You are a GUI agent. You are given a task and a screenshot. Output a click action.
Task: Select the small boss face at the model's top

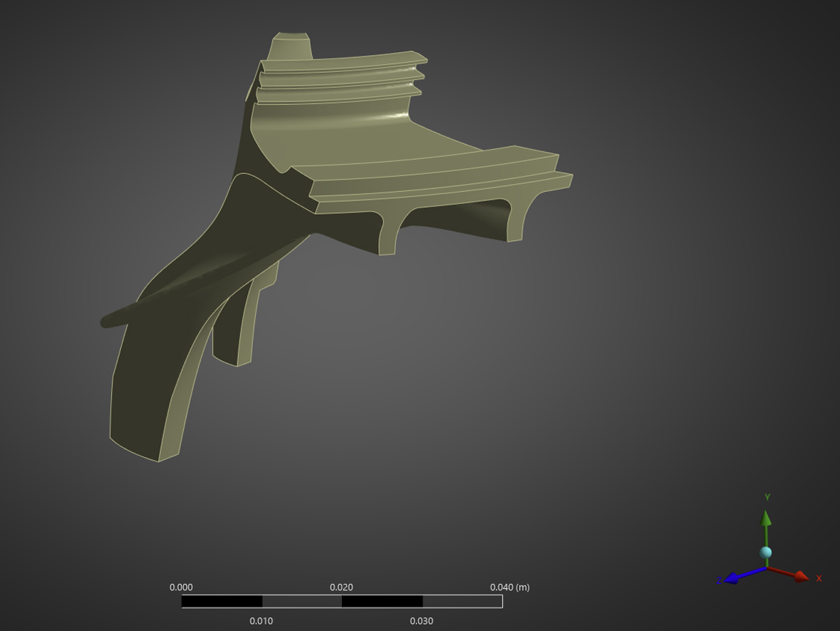(291, 47)
